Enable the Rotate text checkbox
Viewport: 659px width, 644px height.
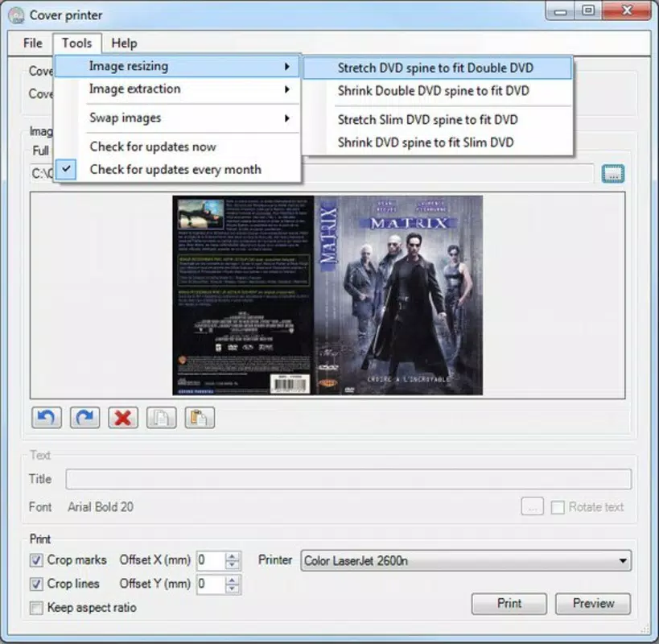[558, 507]
